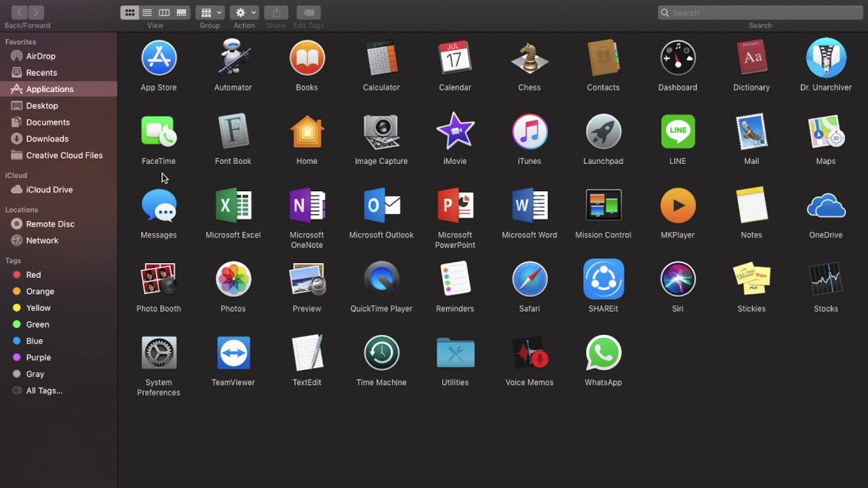Screen dimensions: 868x488
Task: Select the Stickies app icon
Action: click(x=751, y=279)
